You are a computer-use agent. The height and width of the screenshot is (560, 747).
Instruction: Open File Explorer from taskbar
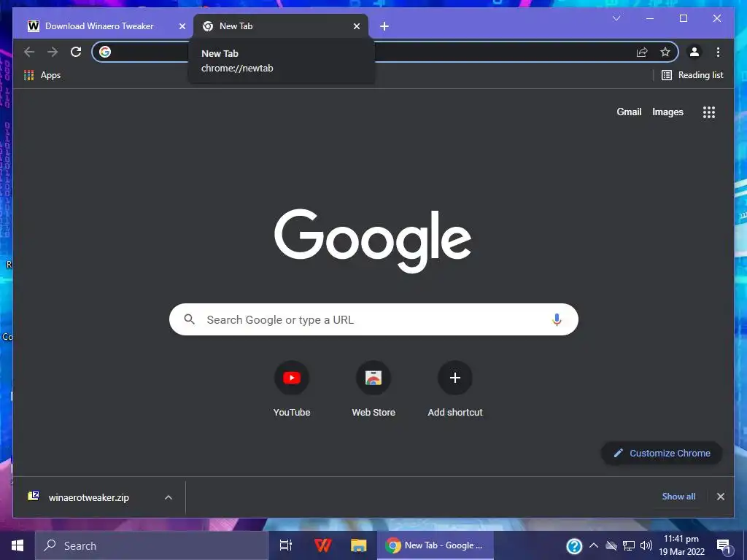pyautogui.click(x=358, y=545)
